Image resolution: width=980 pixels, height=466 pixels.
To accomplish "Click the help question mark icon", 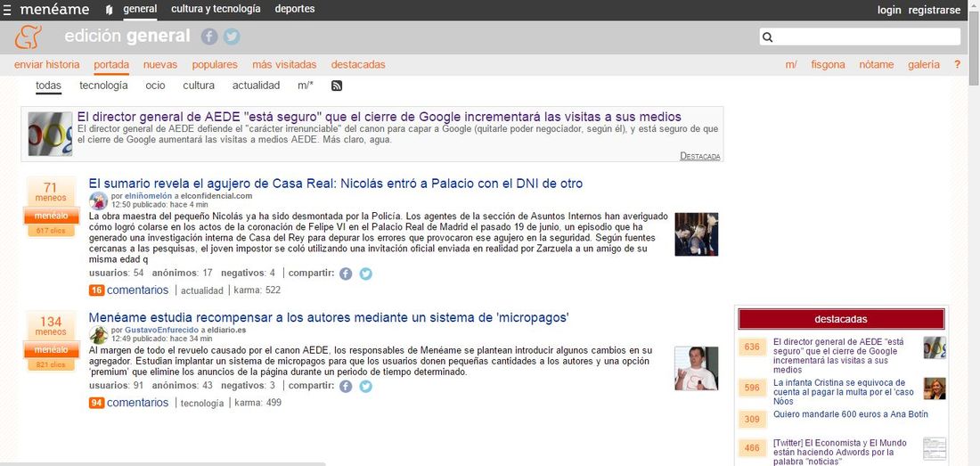I will 957,64.
